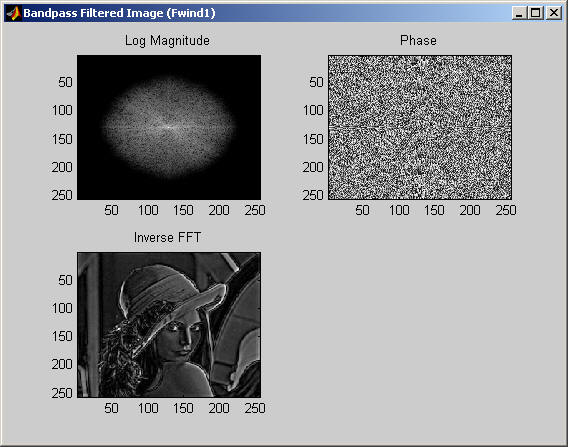Click the bright center of the magnitude spectrum
The height and width of the screenshot is (447, 568).
pos(169,127)
